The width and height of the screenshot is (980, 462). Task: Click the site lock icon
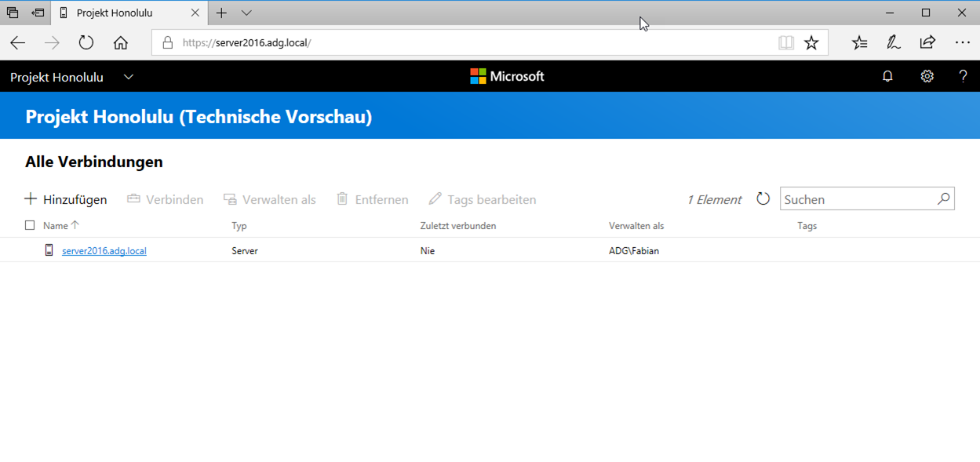pyautogui.click(x=167, y=42)
